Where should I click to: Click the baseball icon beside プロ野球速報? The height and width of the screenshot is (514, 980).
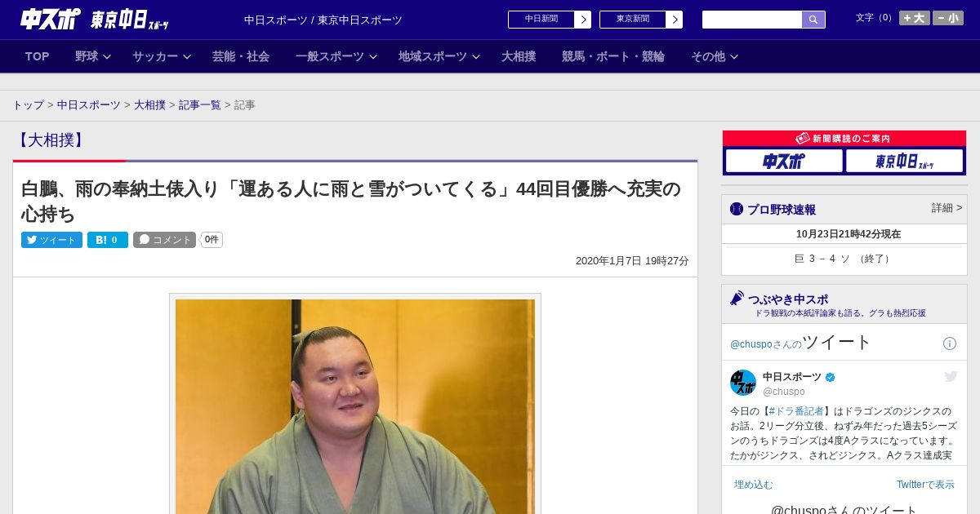pos(737,209)
